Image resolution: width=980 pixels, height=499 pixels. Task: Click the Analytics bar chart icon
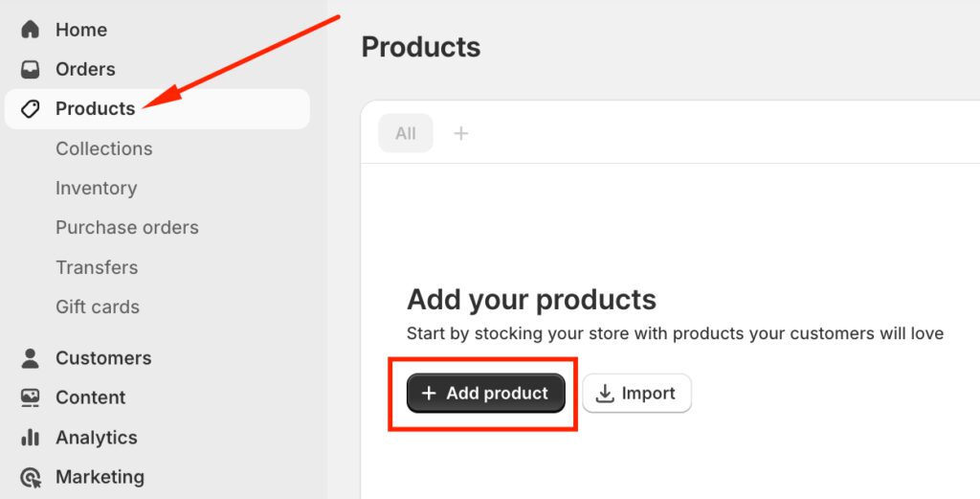[31, 438]
